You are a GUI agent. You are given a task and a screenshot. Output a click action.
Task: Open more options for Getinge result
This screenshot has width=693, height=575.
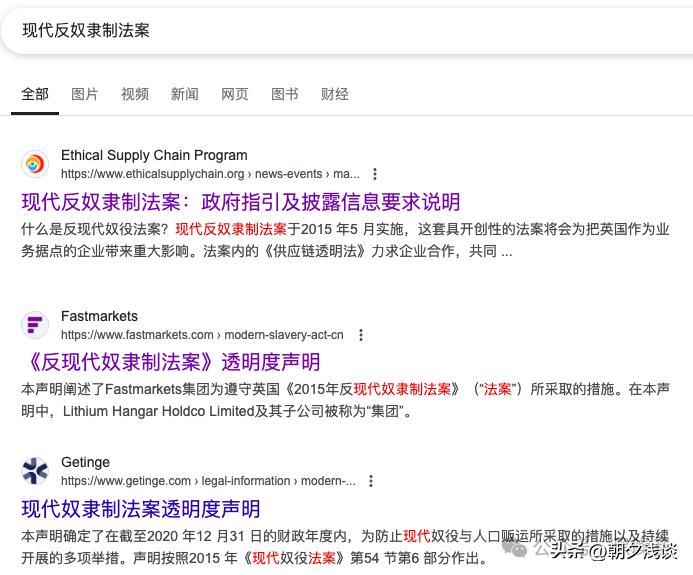[371, 481]
